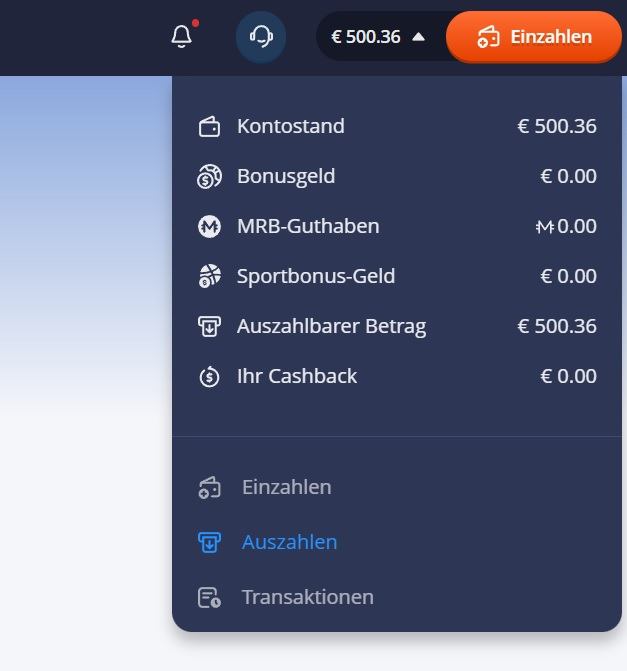Open the notifications bell
627x671 pixels.
(x=181, y=37)
